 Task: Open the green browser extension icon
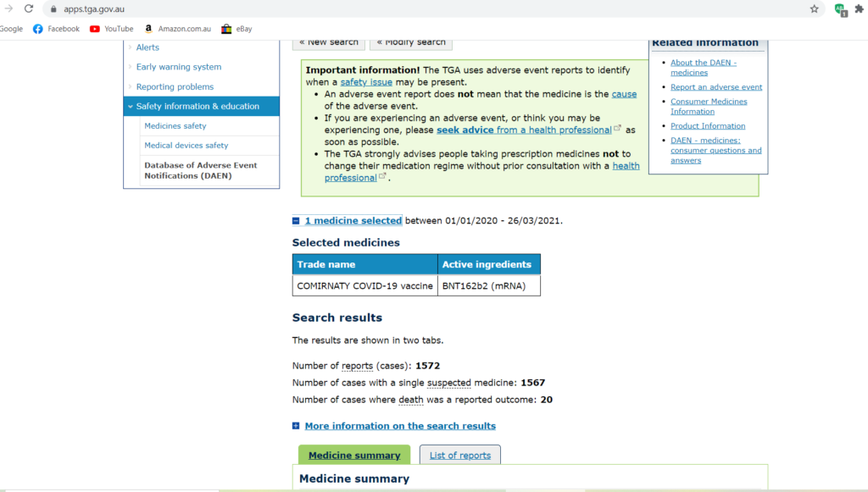click(x=840, y=10)
